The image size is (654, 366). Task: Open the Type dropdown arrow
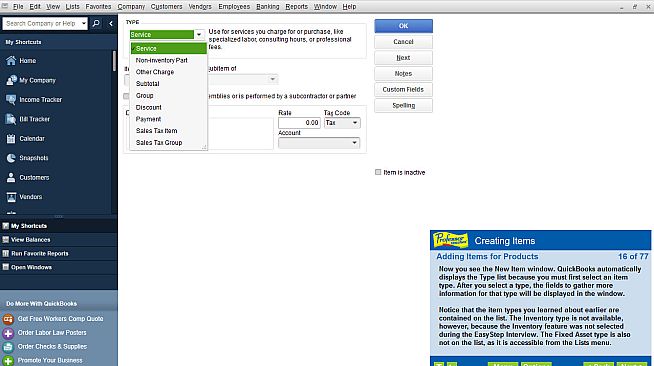[x=199, y=35]
